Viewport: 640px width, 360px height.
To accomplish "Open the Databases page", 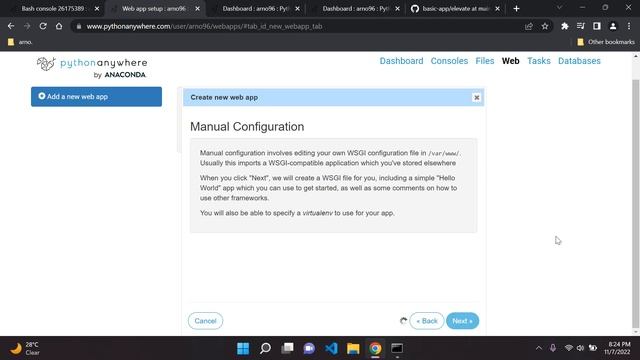I will (579, 61).
